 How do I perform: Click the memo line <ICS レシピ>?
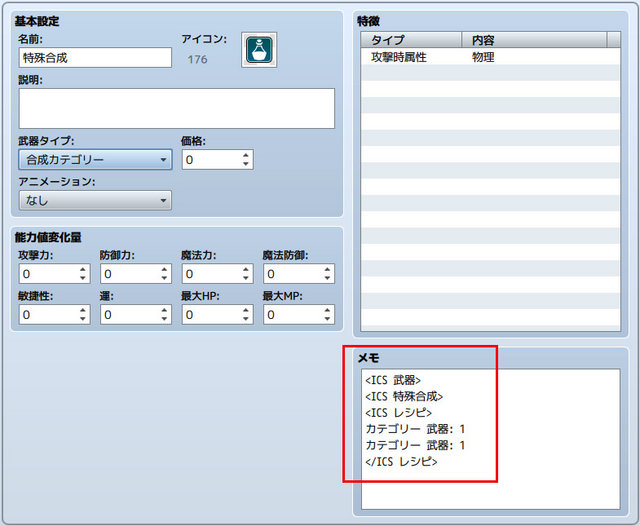tap(398, 413)
